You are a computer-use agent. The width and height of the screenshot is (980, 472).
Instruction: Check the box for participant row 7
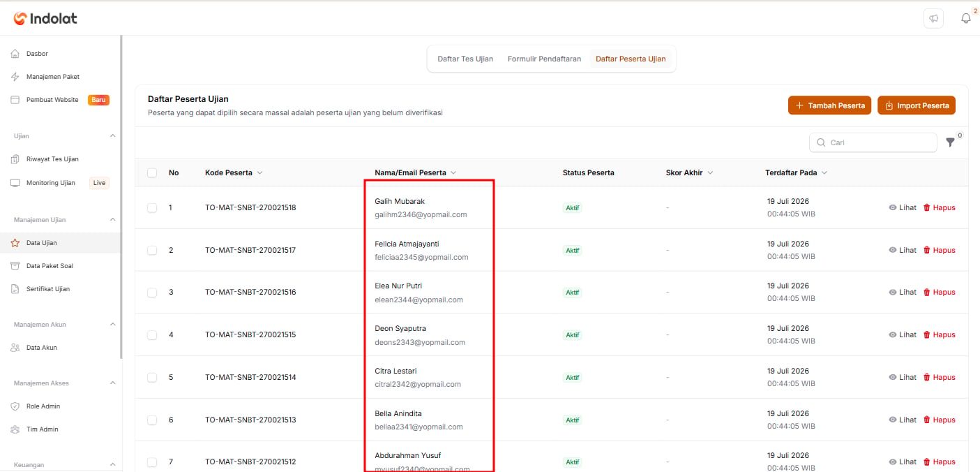(x=152, y=462)
